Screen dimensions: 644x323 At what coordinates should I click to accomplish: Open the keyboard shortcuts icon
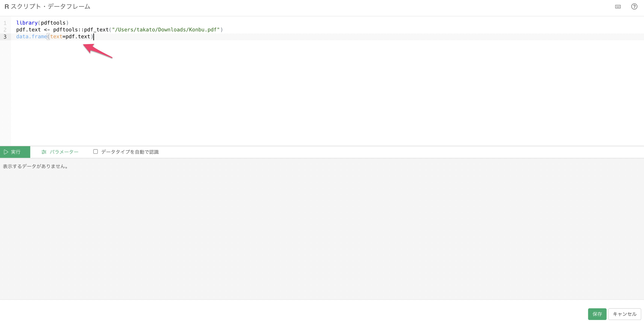[618, 7]
